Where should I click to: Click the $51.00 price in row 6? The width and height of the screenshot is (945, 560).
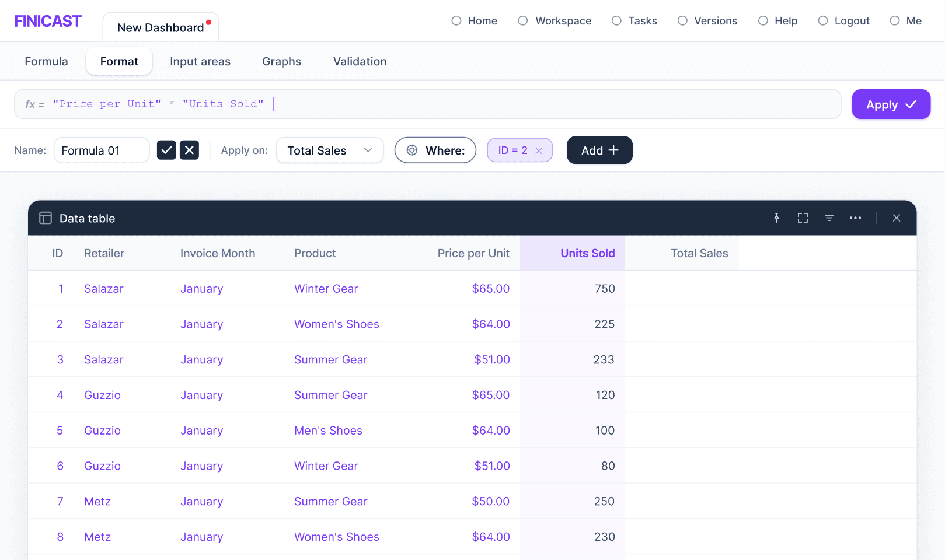492,466
